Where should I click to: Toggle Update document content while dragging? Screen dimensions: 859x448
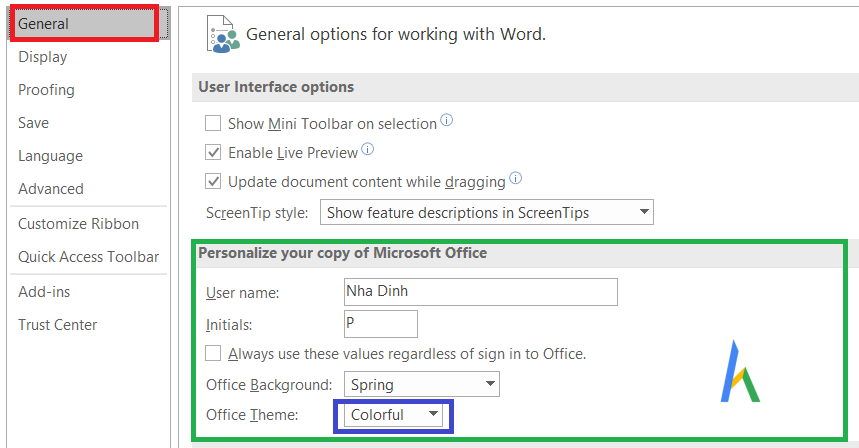[x=213, y=181]
